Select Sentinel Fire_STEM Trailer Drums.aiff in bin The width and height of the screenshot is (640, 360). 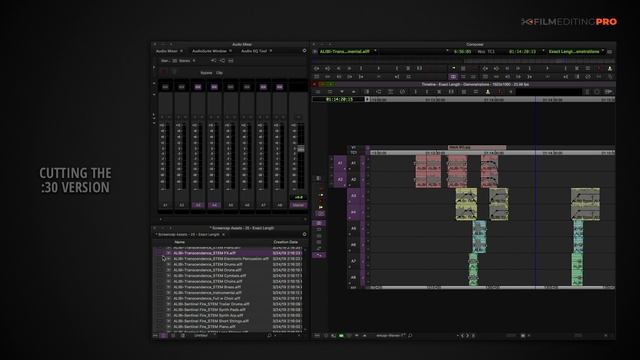point(211,304)
